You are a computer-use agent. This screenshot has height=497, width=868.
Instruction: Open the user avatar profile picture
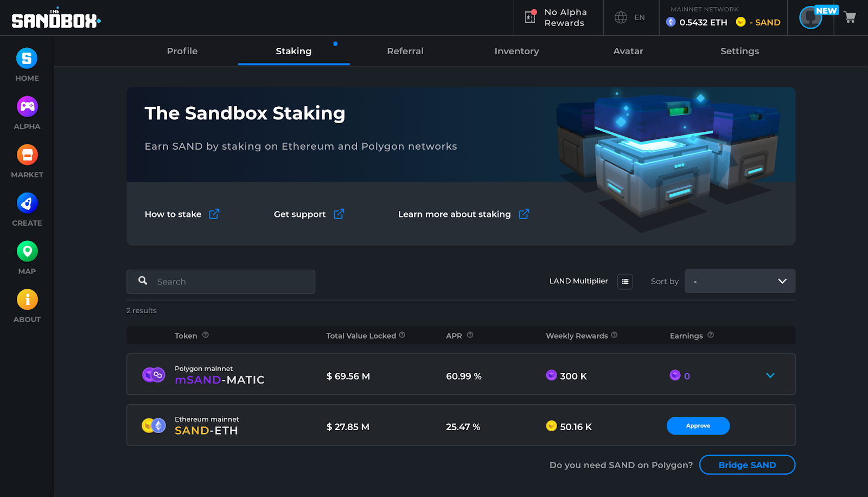pyautogui.click(x=810, y=18)
